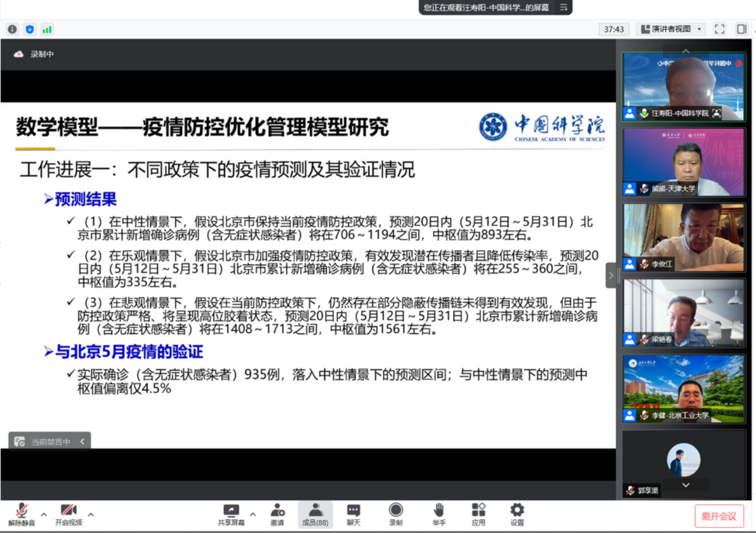The image size is (756, 533).
Task: Toggle the side panel layout icon
Action: click(x=741, y=29)
